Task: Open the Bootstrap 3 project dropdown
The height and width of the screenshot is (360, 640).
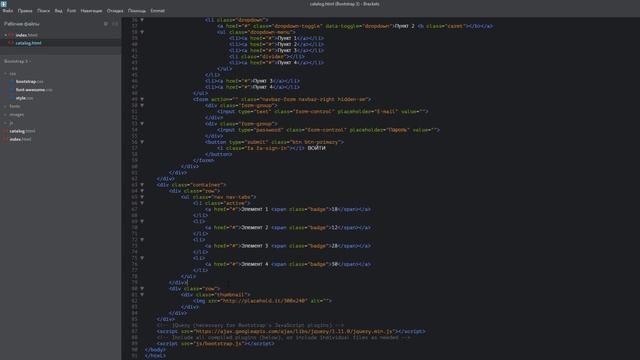Action: click(17, 61)
